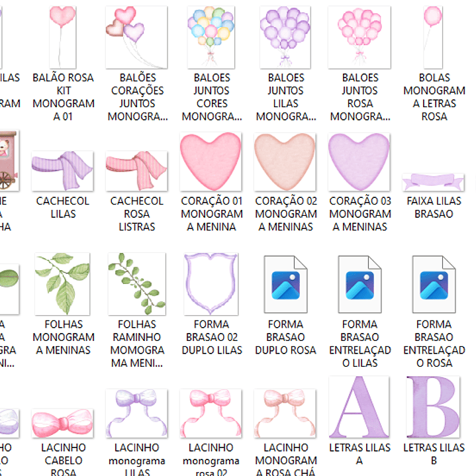
Task: Select the pink CORAÇÃO 01 heart
Action: [x=211, y=162]
